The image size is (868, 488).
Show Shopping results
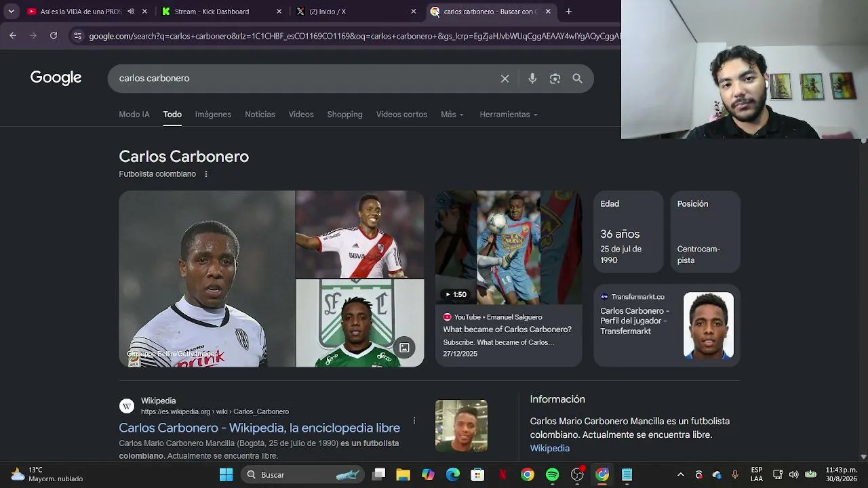[344, 115]
